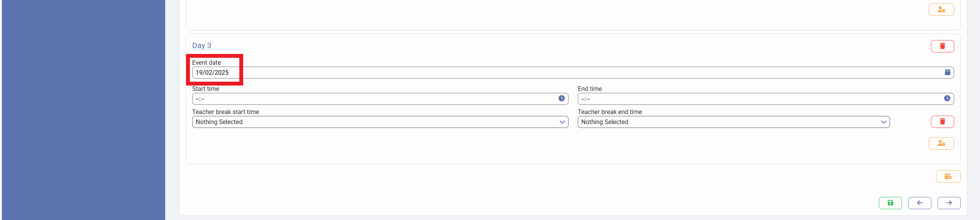Screen dimensions: 980x220
Task: Add new day with orange calendar-plus icon
Action: point(948,176)
